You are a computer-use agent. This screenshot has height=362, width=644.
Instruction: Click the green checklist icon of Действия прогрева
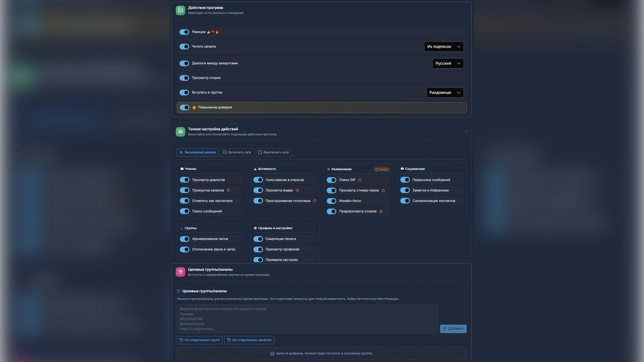[181, 10]
